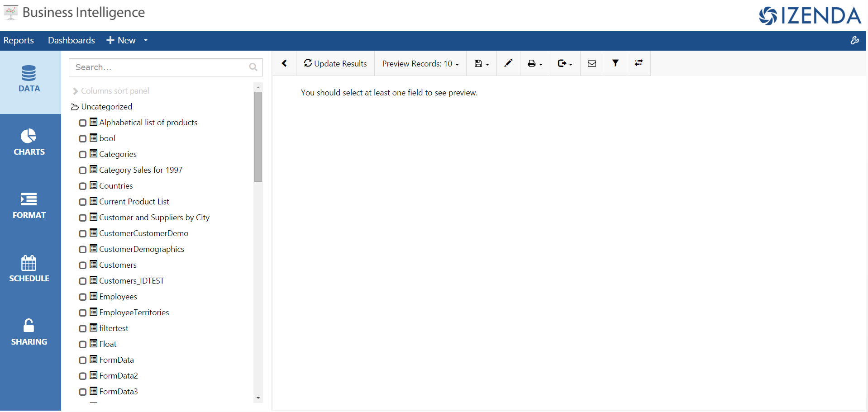
Task: Expand the New dropdown arrow
Action: (146, 41)
